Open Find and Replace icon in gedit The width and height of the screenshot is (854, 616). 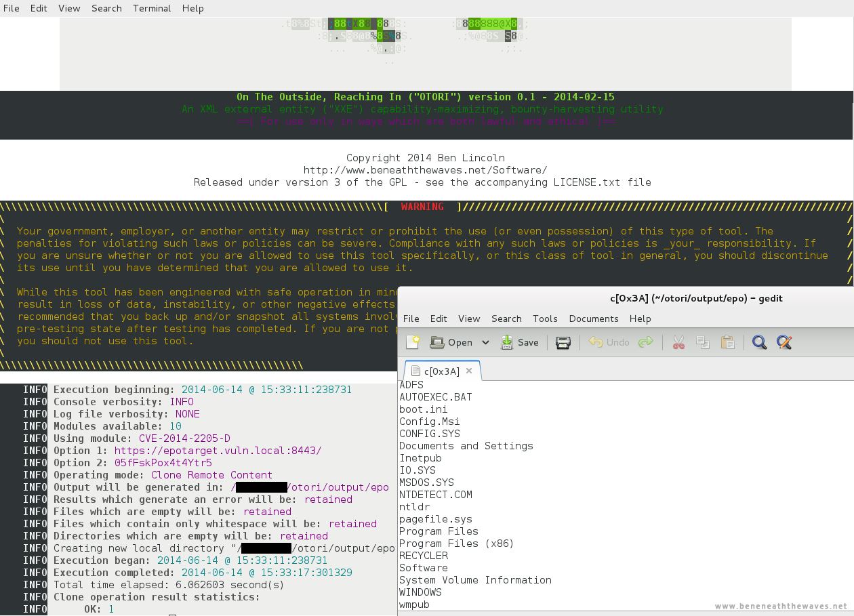(x=784, y=342)
